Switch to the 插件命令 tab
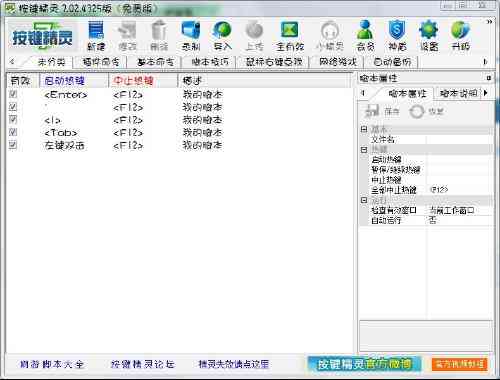 (101, 62)
